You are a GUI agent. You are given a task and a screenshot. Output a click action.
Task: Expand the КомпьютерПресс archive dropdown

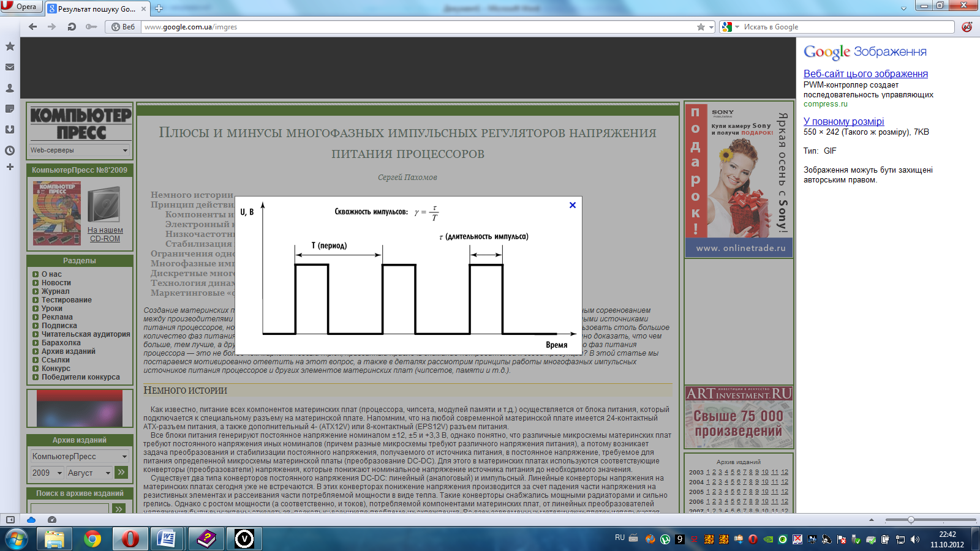[x=80, y=457]
